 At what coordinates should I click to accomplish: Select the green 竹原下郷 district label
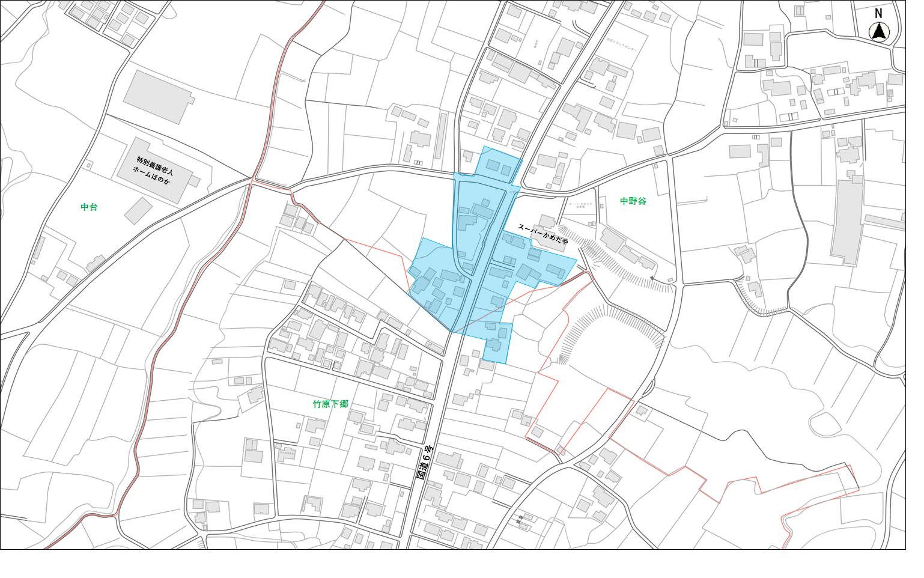click(x=330, y=404)
